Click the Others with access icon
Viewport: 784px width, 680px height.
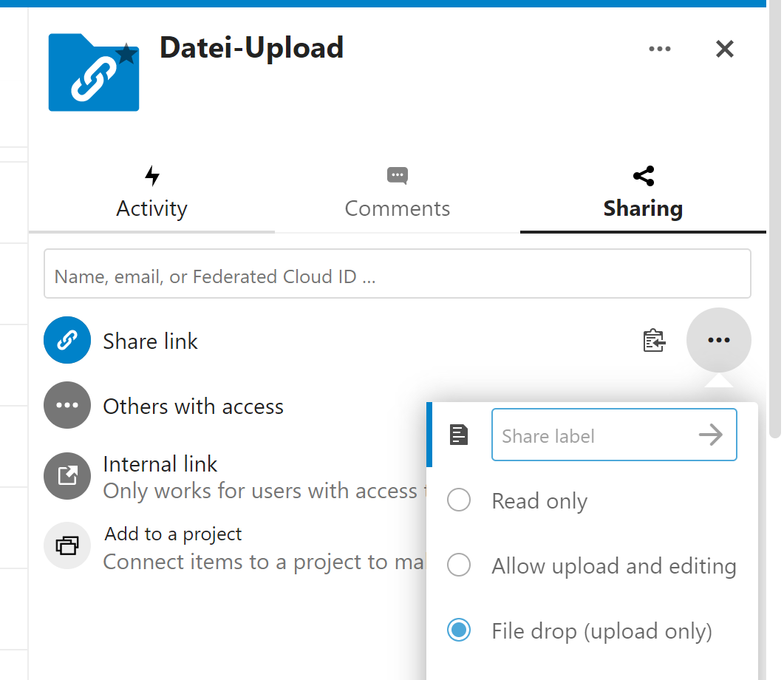pos(67,405)
